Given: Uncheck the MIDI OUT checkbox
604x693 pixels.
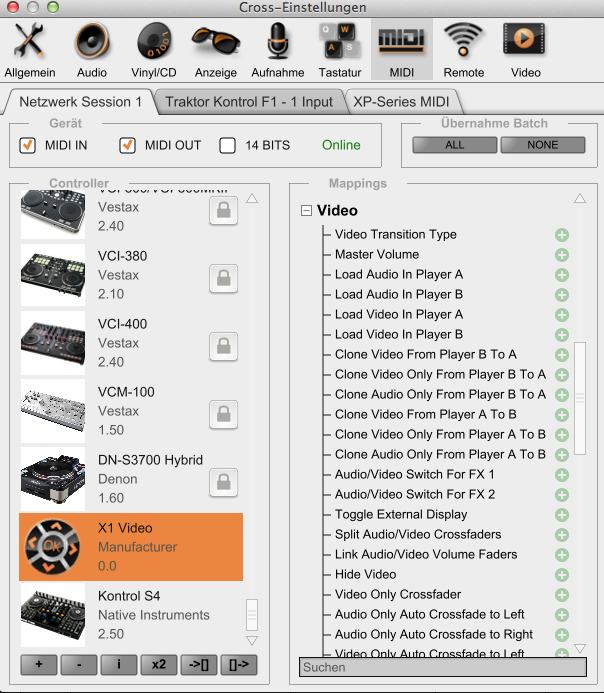Looking at the screenshot, I should pyautogui.click(x=127, y=146).
